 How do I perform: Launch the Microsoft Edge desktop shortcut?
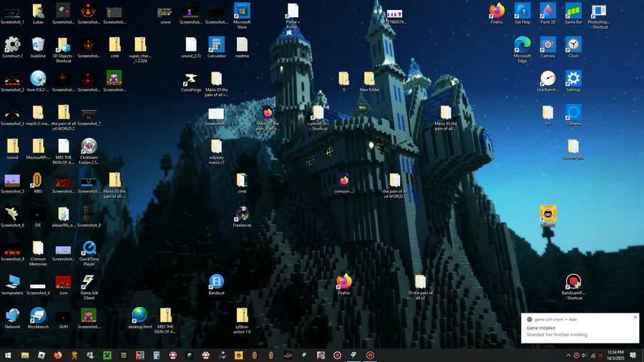click(522, 49)
